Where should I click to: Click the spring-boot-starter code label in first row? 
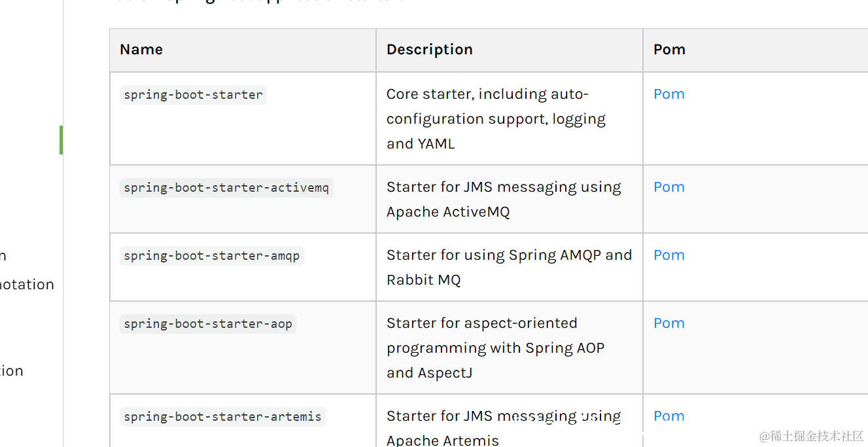click(193, 95)
